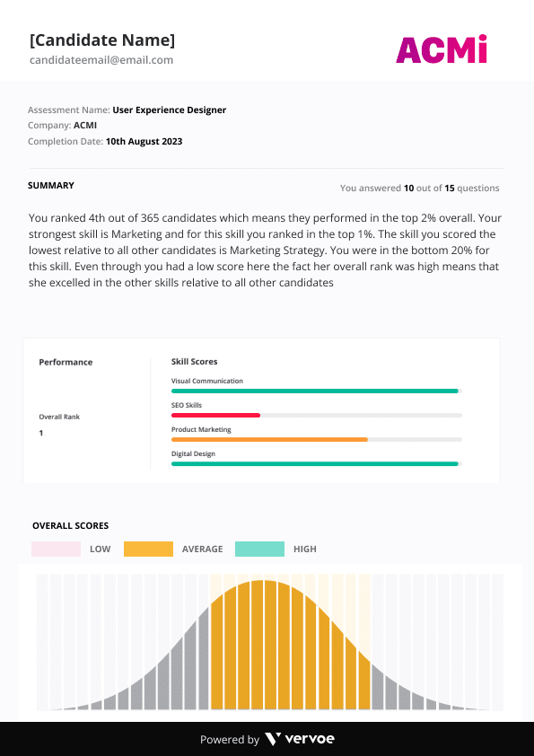The width and height of the screenshot is (534, 756).
Task: Click the red SEO Skills progress bar
Action: tap(215, 415)
